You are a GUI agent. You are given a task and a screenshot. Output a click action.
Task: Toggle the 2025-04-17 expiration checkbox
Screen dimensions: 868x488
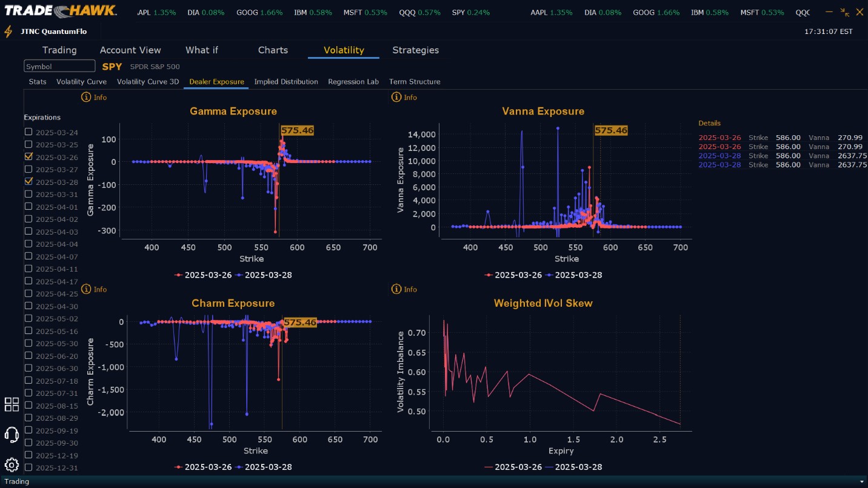(x=28, y=281)
